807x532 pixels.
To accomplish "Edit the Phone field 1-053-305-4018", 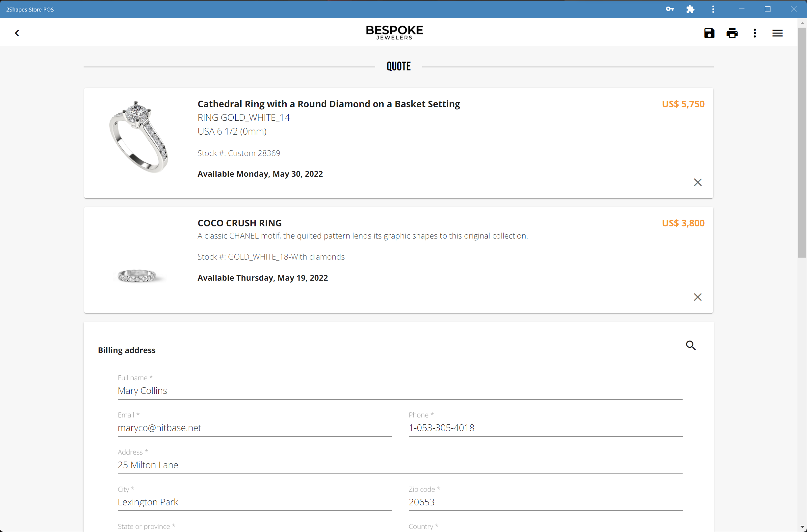I will pos(545,428).
